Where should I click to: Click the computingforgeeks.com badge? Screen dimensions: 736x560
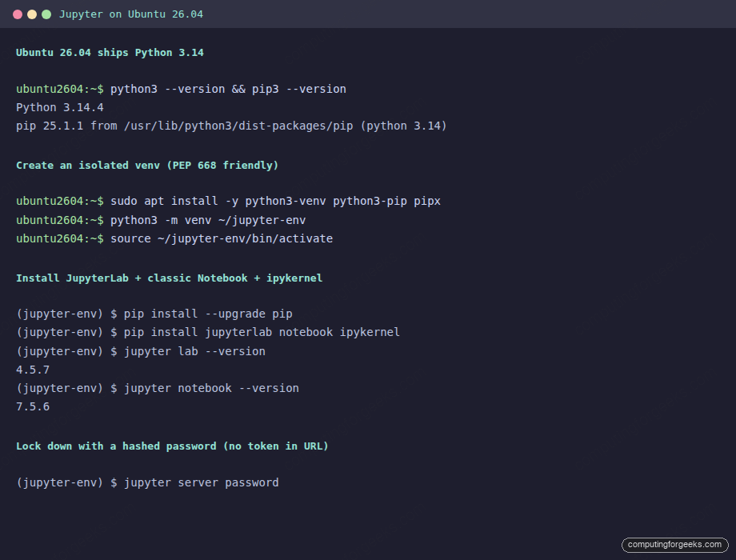click(x=674, y=545)
